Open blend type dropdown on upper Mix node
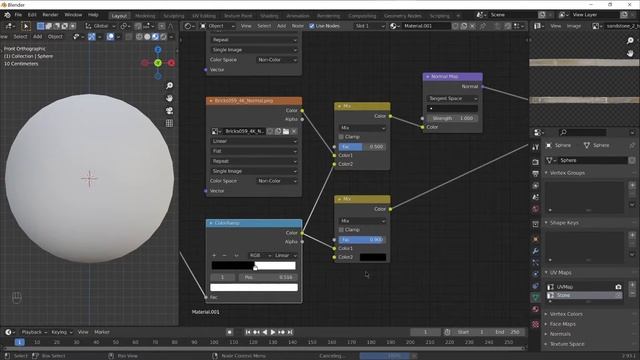This screenshot has height=360, width=640. click(362, 128)
